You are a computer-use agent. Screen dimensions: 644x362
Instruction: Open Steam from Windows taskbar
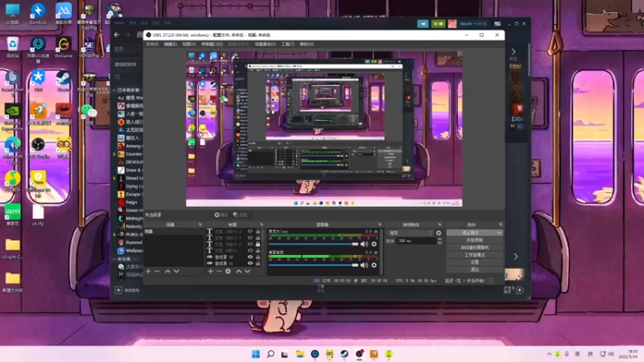coord(345,354)
